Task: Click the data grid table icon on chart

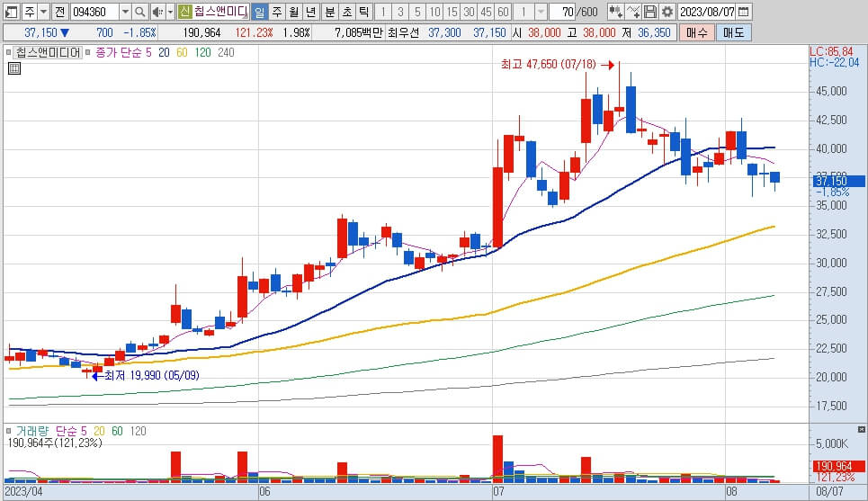Action: pos(14,68)
